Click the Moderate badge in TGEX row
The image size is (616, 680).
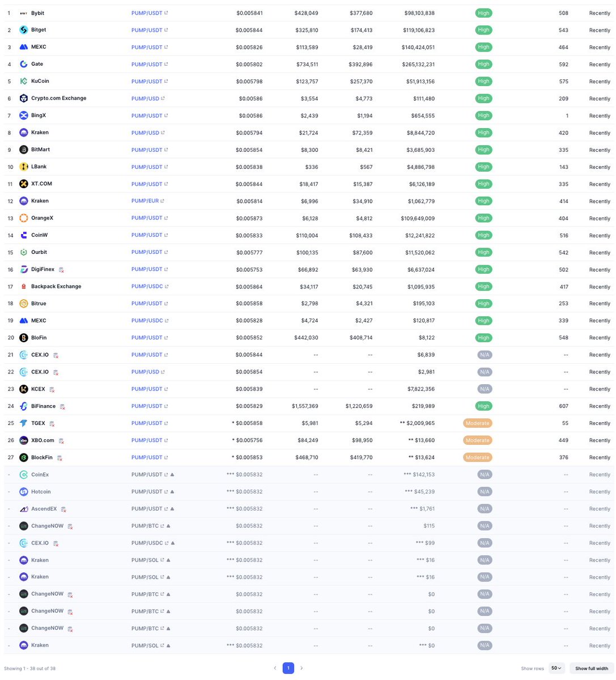tap(477, 423)
